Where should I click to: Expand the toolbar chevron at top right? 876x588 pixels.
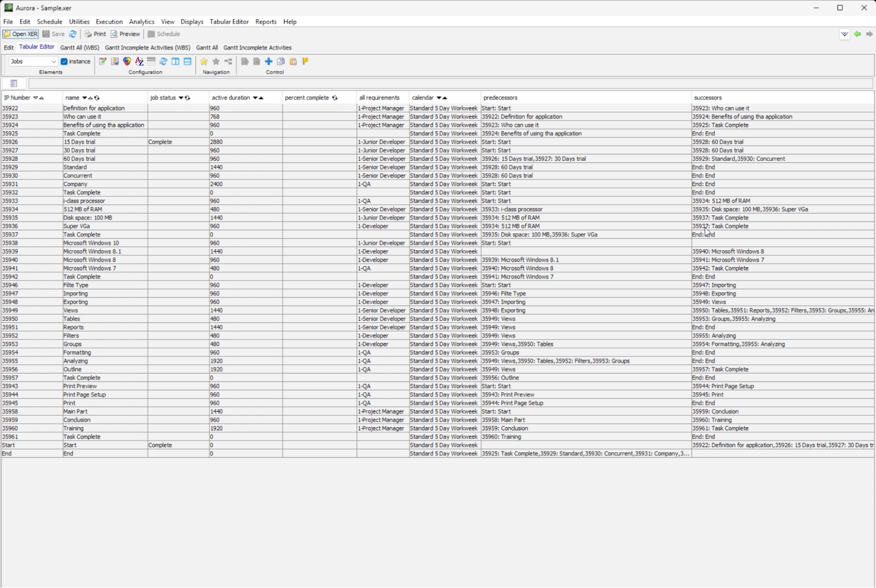(x=844, y=34)
